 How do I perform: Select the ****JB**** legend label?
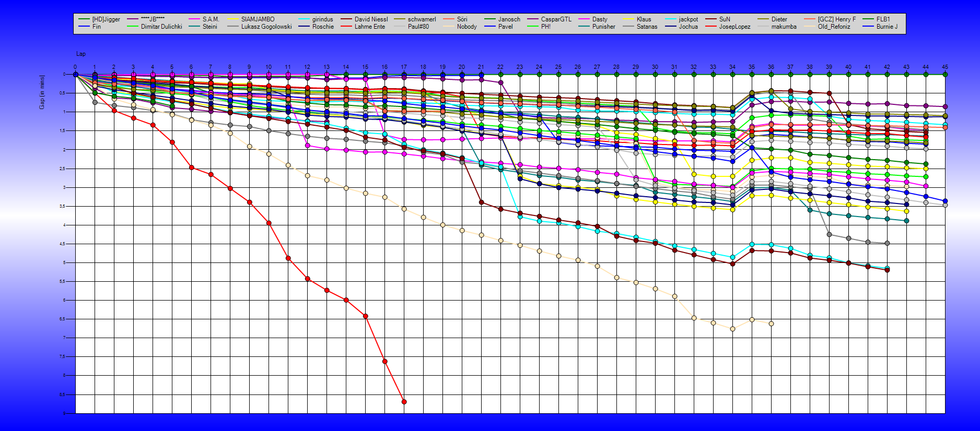pyautogui.click(x=153, y=19)
